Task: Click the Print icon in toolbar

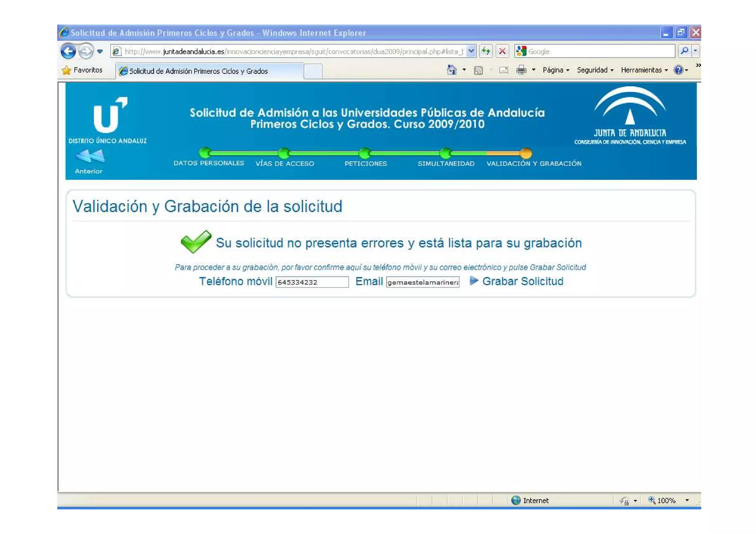Action: click(x=521, y=70)
